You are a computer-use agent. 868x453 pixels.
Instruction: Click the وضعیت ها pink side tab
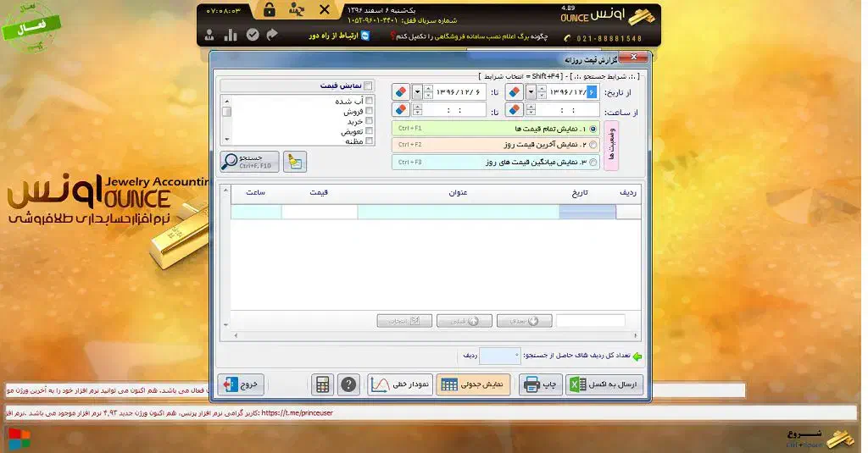pos(611,146)
